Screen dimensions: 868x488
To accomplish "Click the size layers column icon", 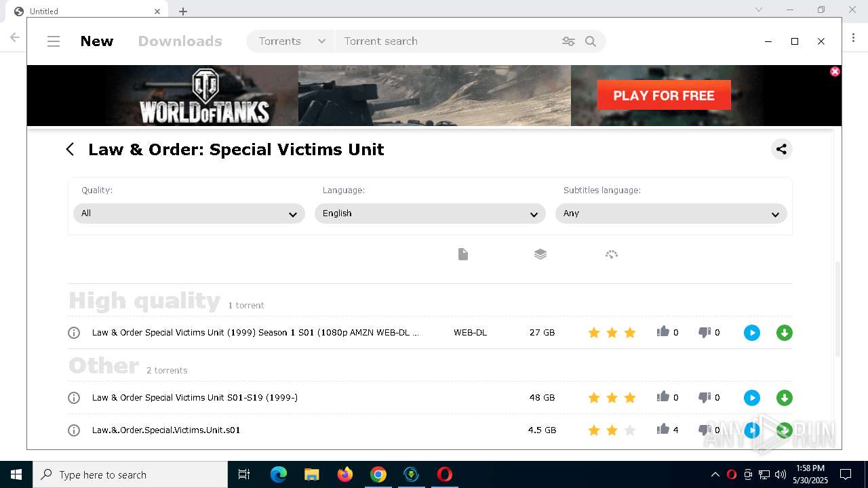I will pyautogui.click(x=540, y=254).
